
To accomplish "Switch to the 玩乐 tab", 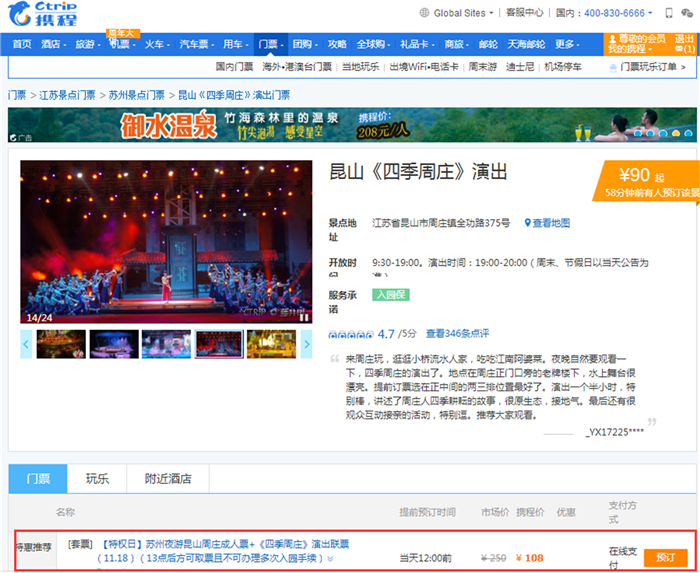I will (97, 479).
